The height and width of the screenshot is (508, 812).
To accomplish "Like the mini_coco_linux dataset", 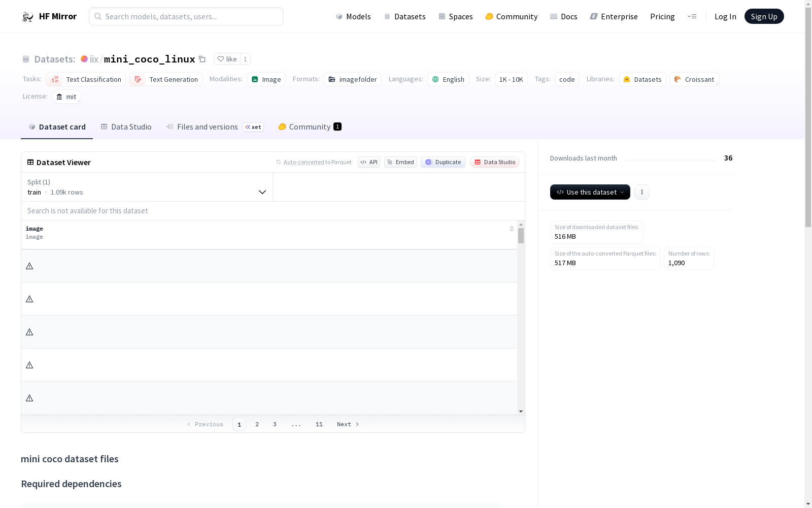I will click(x=227, y=59).
